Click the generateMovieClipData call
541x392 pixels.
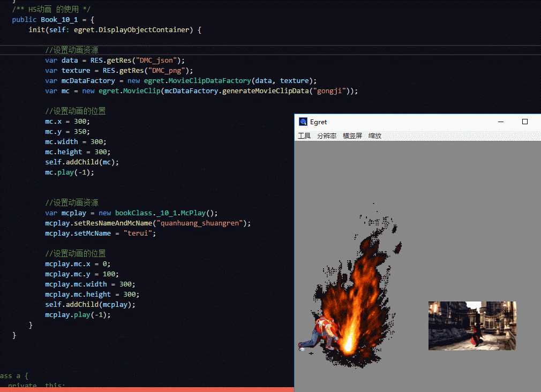pyautogui.click(x=265, y=91)
